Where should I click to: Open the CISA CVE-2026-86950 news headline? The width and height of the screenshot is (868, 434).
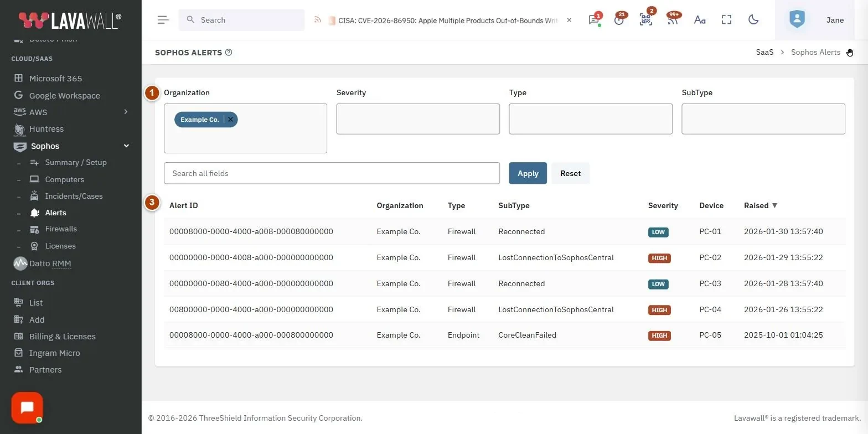tap(448, 20)
